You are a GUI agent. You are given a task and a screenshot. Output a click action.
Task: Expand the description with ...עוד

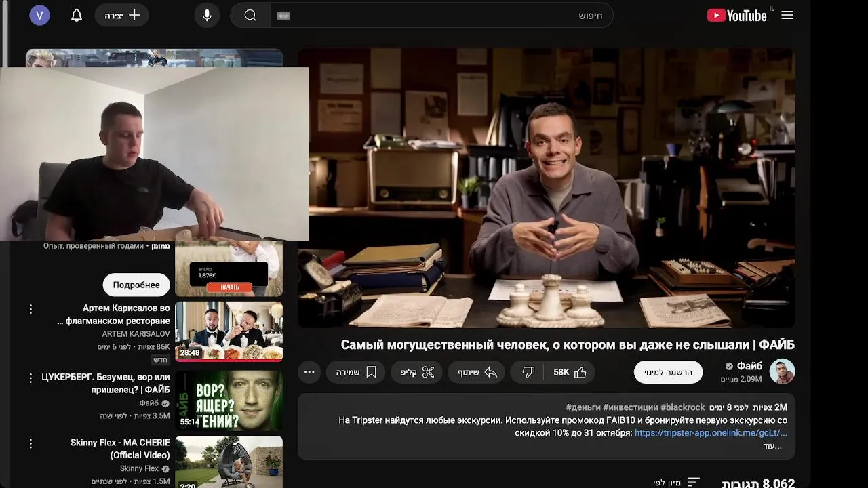click(x=773, y=445)
